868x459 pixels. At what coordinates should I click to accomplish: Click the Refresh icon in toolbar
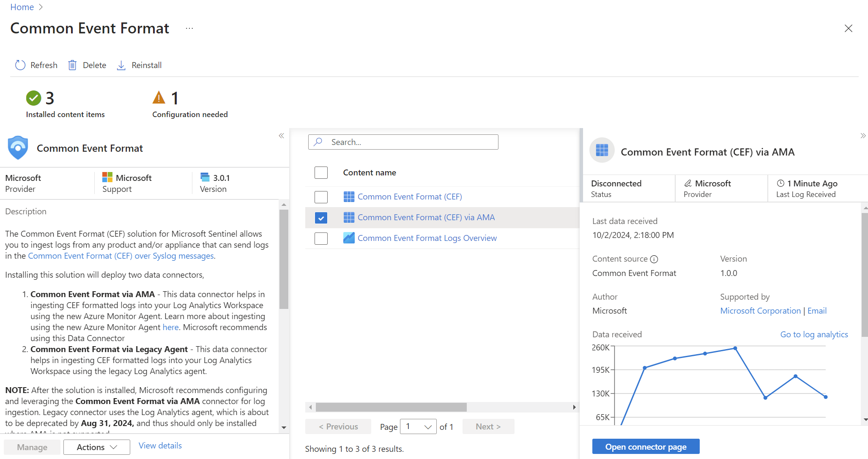point(20,65)
